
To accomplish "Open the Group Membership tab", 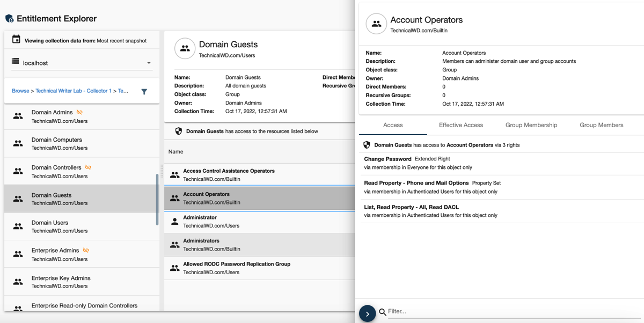I will click(x=531, y=125).
